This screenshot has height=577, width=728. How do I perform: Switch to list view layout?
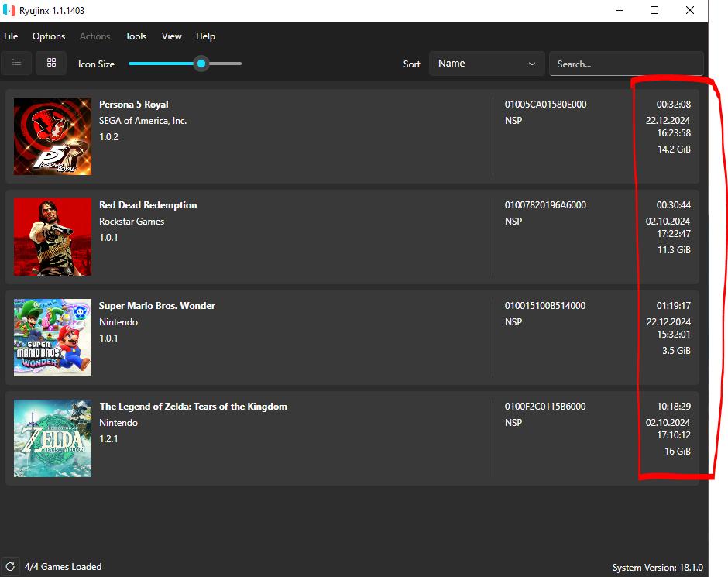(x=17, y=63)
